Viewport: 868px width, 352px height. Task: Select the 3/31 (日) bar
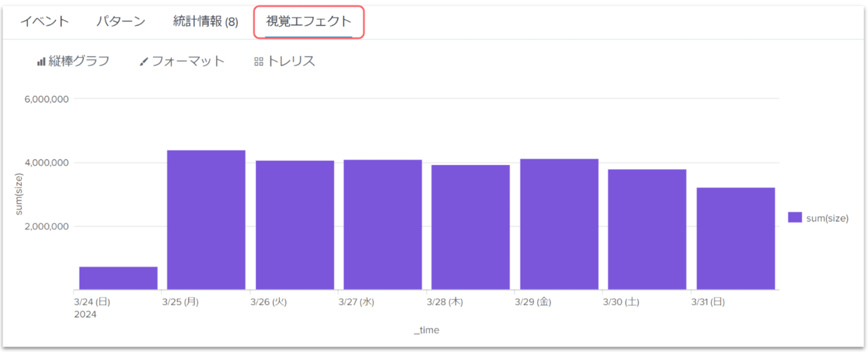click(x=736, y=239)
